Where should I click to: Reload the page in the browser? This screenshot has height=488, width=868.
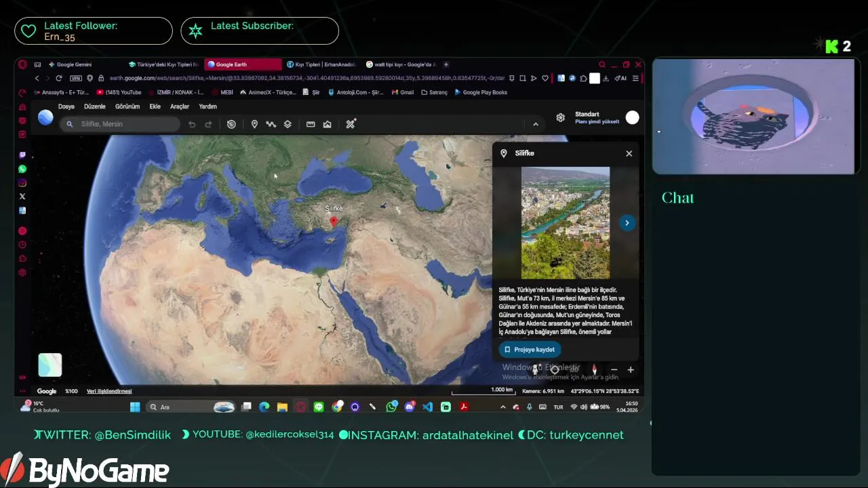click(x=58, y=78)
